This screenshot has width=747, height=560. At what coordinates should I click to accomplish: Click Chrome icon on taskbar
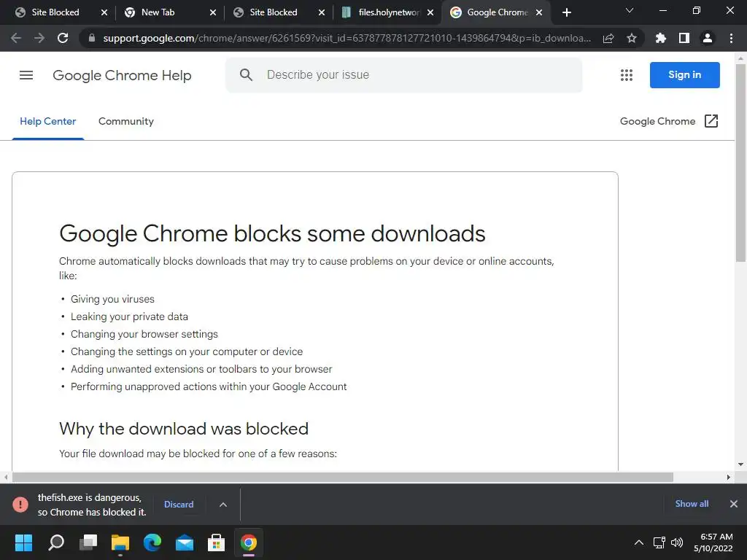(x=248, y=542)
